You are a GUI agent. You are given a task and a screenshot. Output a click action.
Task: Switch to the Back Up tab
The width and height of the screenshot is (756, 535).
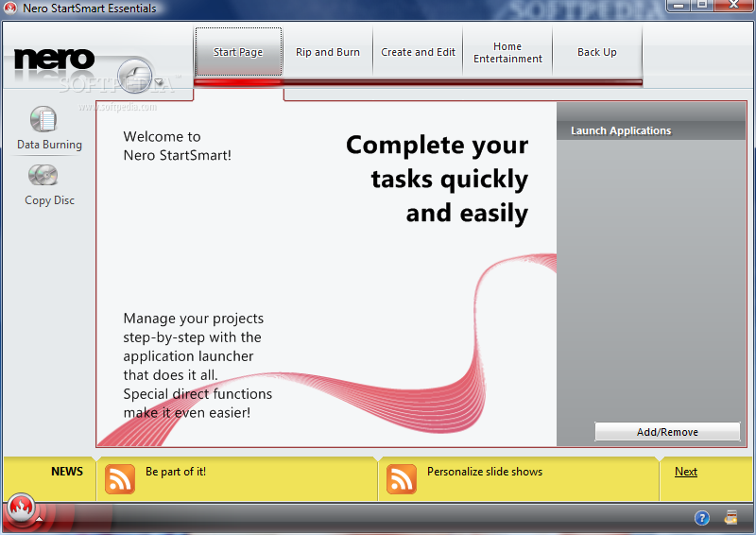597,52
